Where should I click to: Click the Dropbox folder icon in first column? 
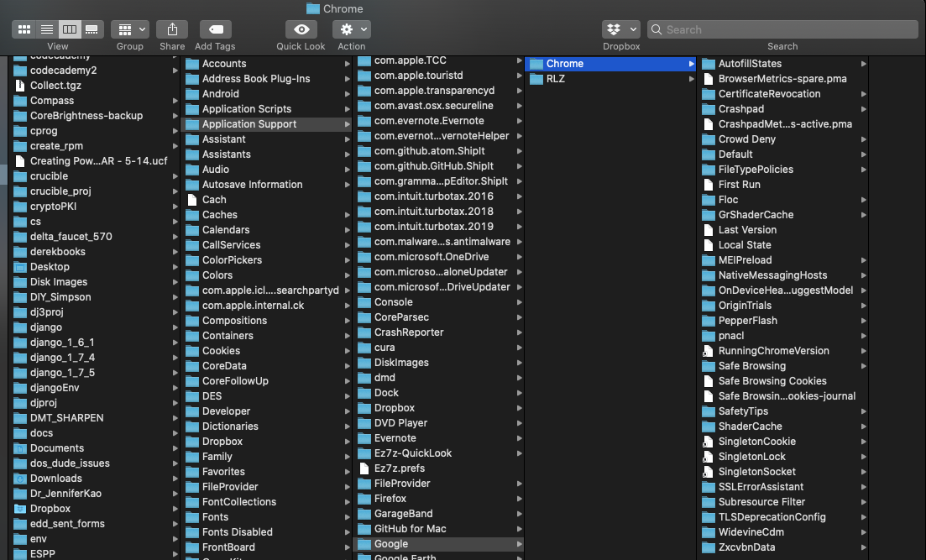point(20,509)
